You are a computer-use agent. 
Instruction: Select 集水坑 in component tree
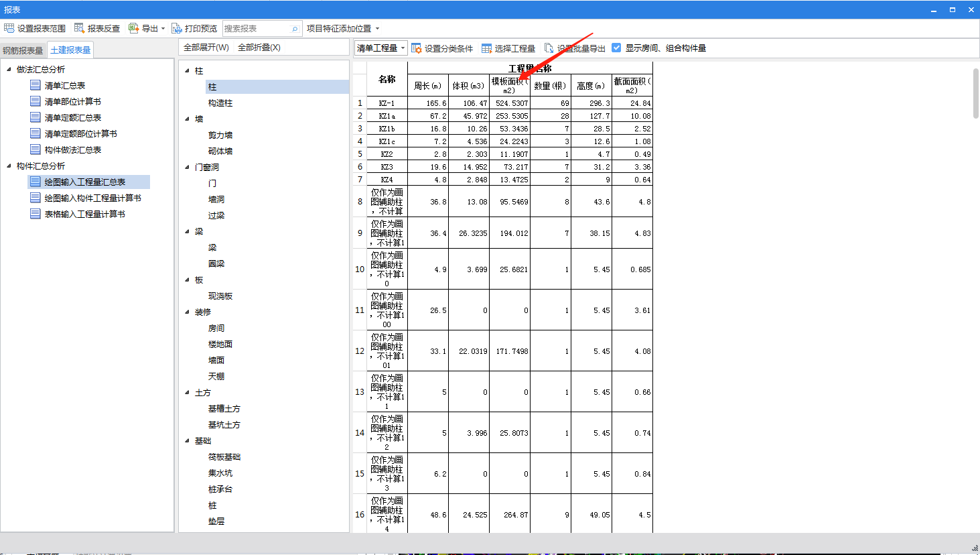click(x=220, y=473)
